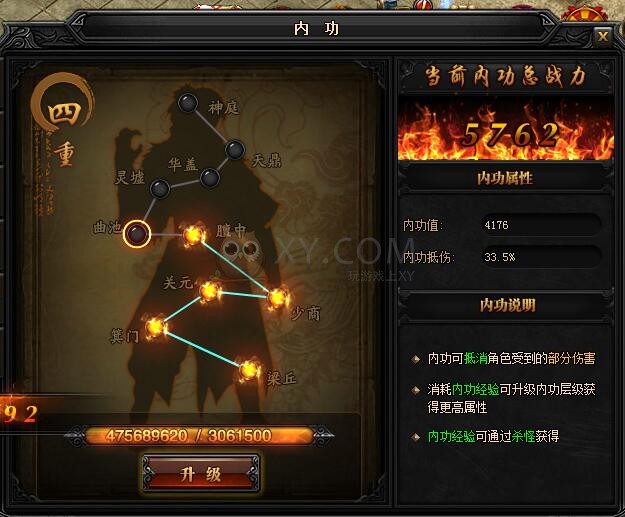
Task: Open the 内功说明 section header
Action: [x=507, y=305]
